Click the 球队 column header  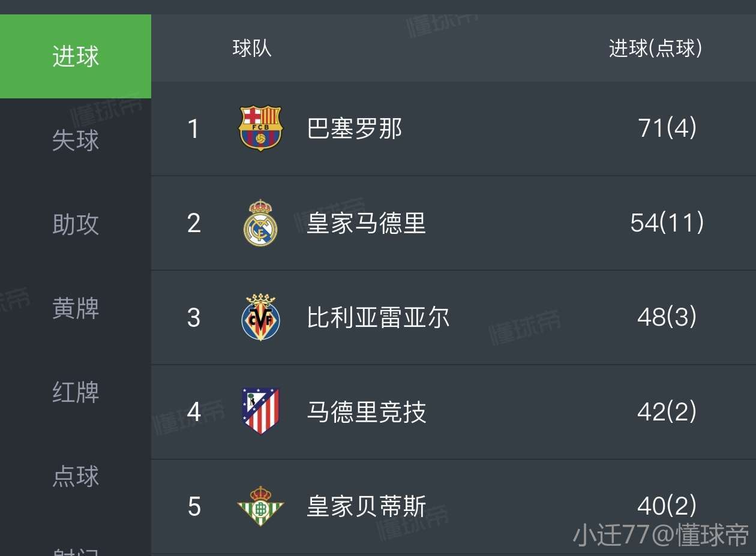click(x=252, y=48)
